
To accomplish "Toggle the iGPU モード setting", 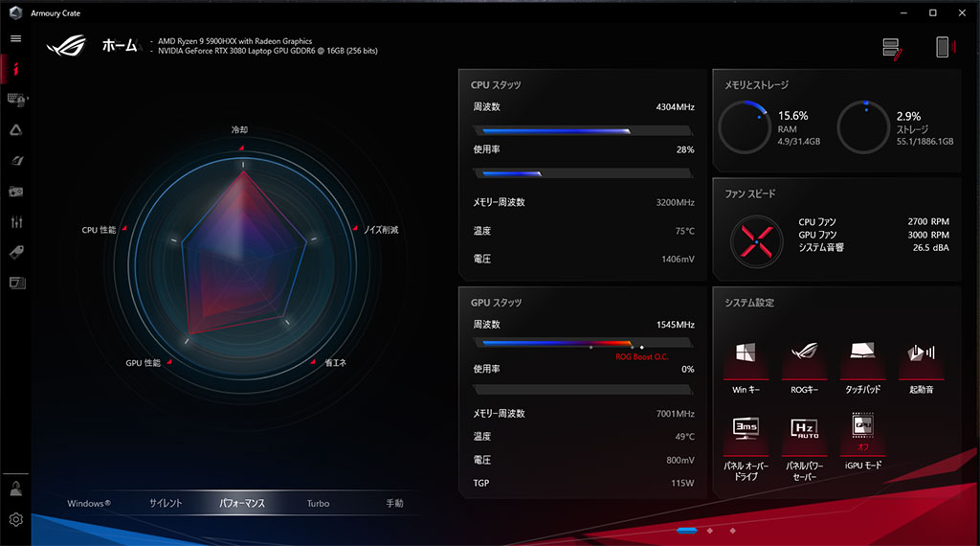I will coord(862,442).
